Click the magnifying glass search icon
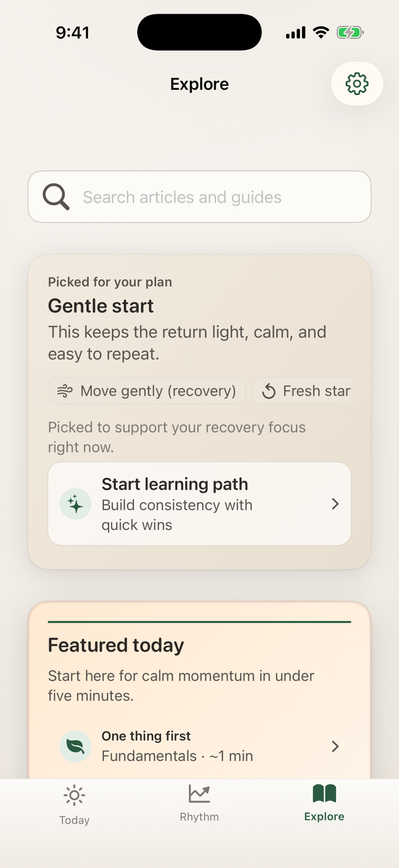399x868 pixels. tap(55, 196)
